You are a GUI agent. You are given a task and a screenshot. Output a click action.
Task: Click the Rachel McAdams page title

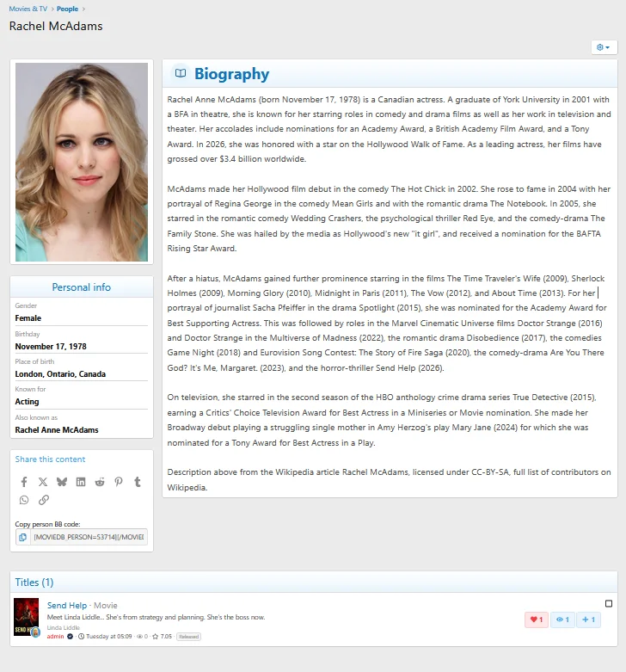coord(56,26)
